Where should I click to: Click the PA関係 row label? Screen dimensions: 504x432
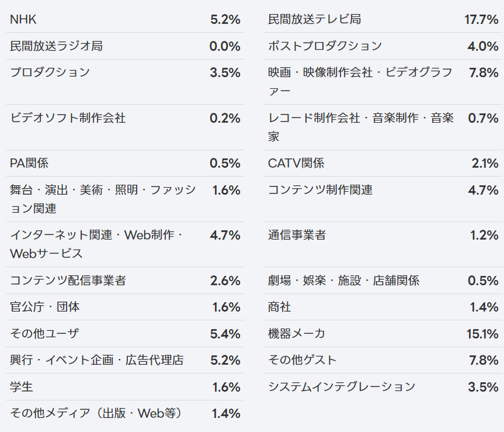coord(29,163)
